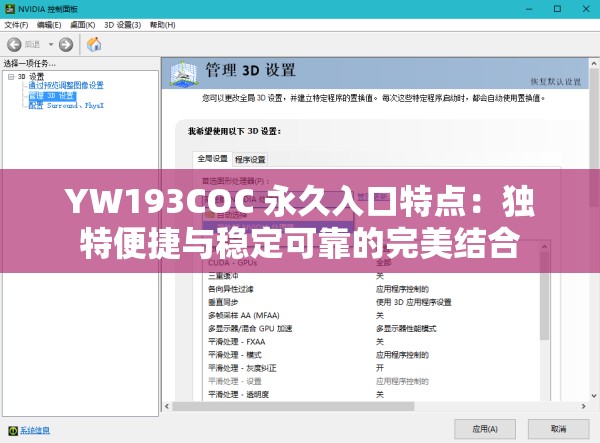Click the value 多显示器性能模式
This screenshot has width=600, height=443.
[406, 328]
